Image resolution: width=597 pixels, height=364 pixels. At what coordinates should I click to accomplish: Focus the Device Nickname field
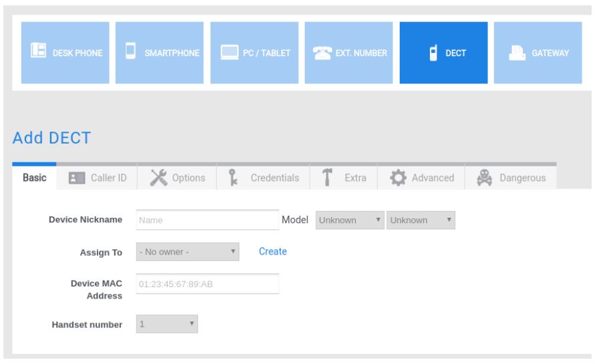pos(207,220)
